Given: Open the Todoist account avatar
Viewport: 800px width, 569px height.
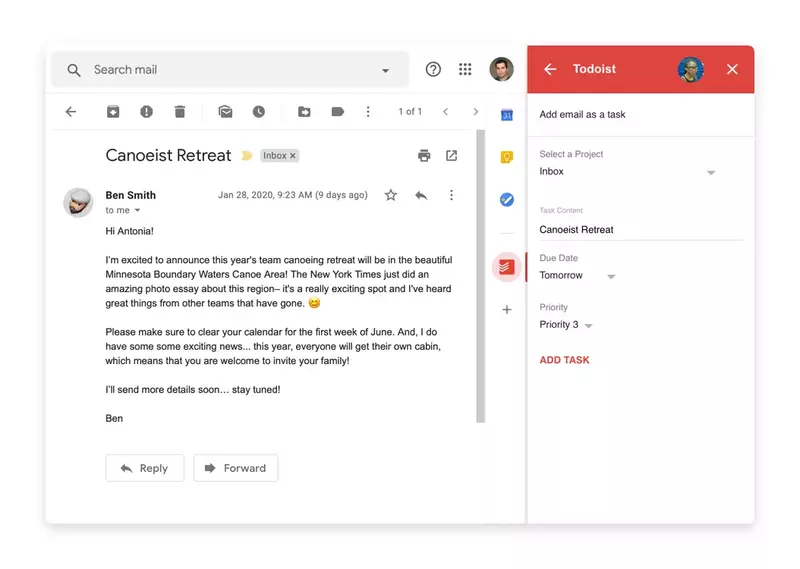Looking at the screenshot, I should [x=691, y=69].
